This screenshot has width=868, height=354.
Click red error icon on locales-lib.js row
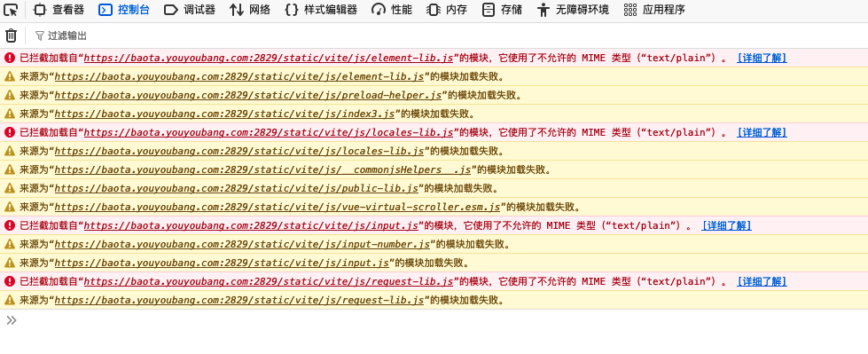click(10, 132)
